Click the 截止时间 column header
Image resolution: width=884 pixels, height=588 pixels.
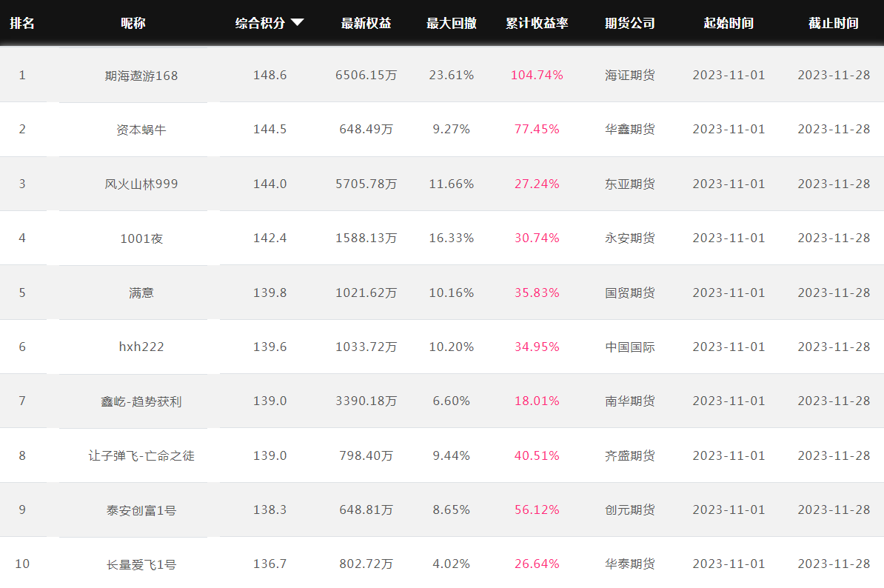pos(834,23)
